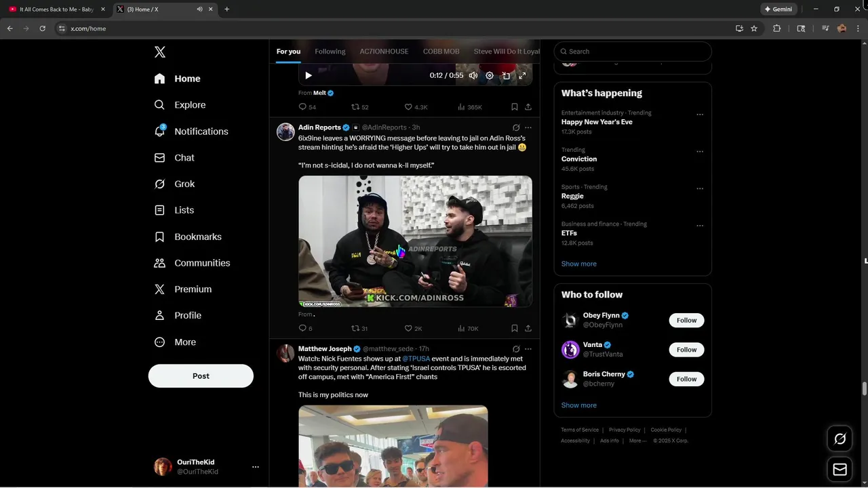
Task: Open the video settings gear
Action: point(490,76)
